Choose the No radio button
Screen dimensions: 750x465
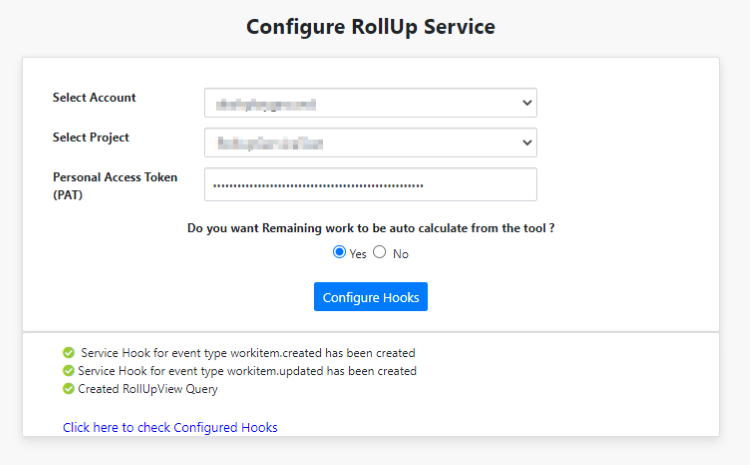(380, 253)
